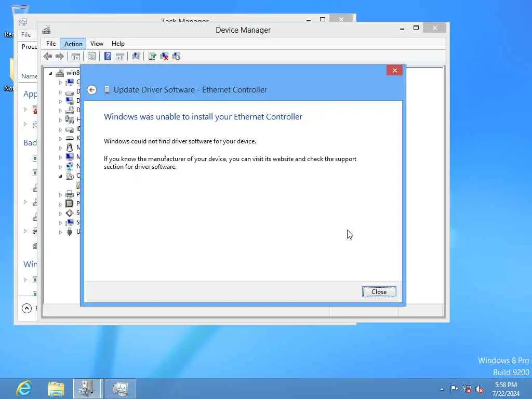Collapse the Other devices node arrow
The width and height of the screenshot is (532, 399).
click(60, 176)
